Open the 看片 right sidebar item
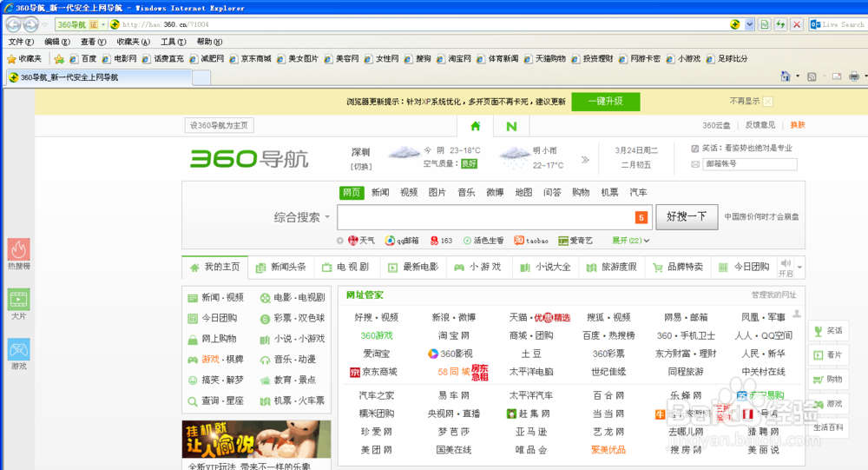This screenshot has height=470, width=868. point(828,355)
